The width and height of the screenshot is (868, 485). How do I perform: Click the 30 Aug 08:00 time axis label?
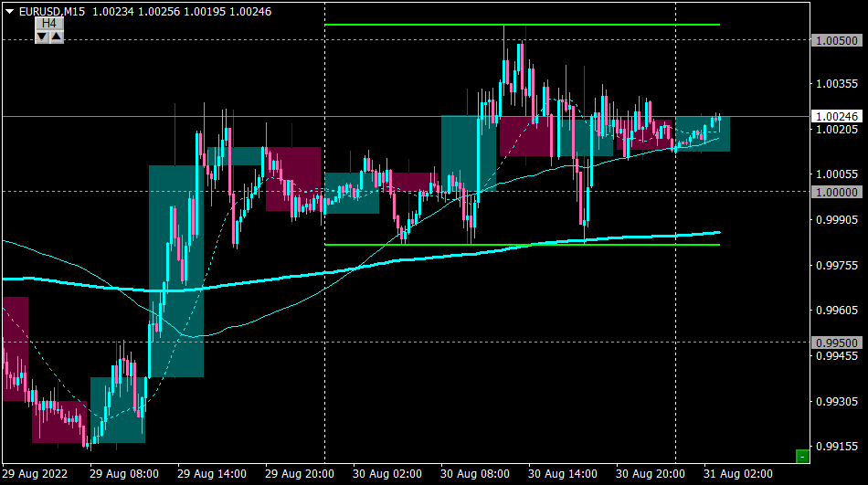475,474
